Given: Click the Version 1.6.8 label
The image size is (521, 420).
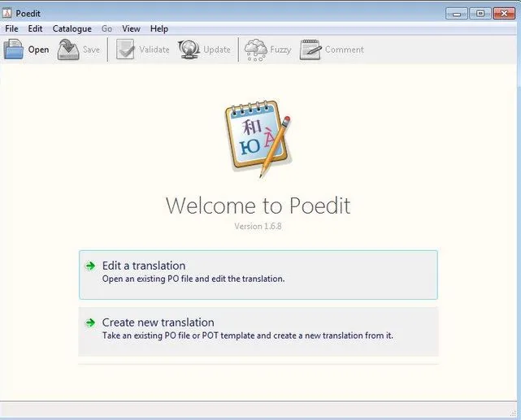Looking at the screenshot, I should coord(258,226).
